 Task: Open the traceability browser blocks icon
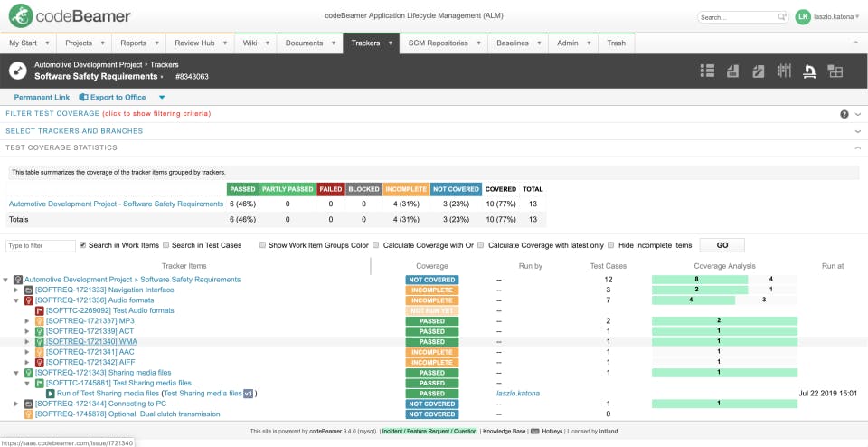coord(835,71)
